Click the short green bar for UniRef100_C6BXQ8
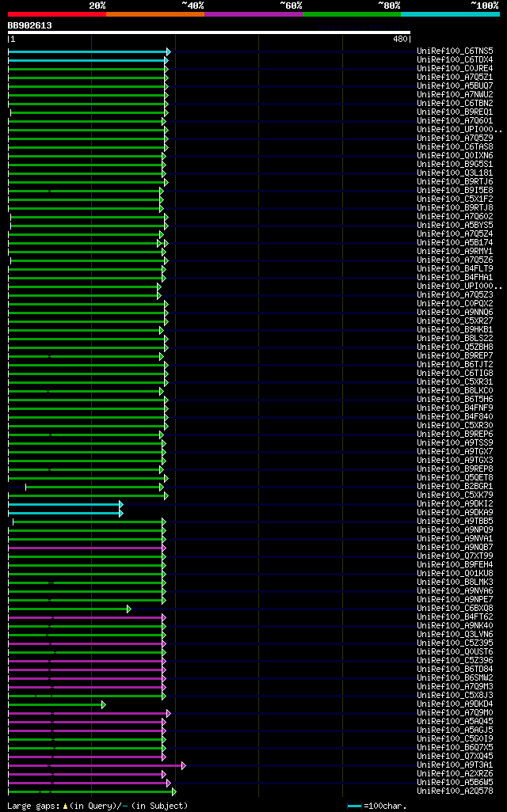 68,609
